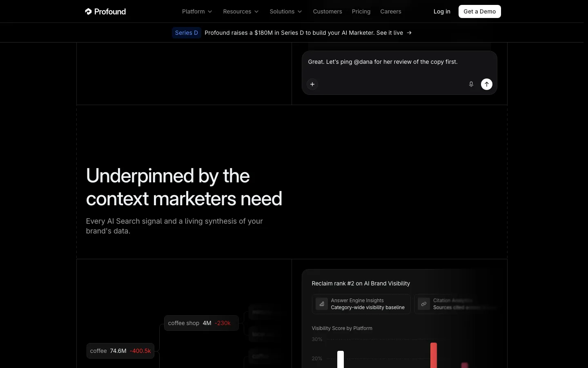Click the 30% axis label
Image resolution: width=588 pixels, height=368 pixels.
(x=317, y=339)
